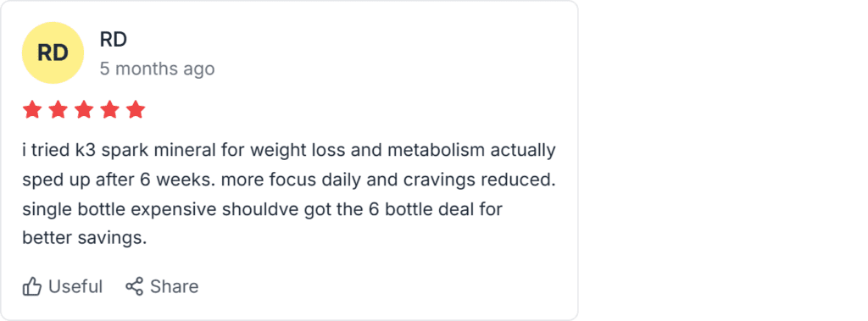Click the line starting 'i tried k3 spark'
This screenshot has height=321, width=868.
289,151
